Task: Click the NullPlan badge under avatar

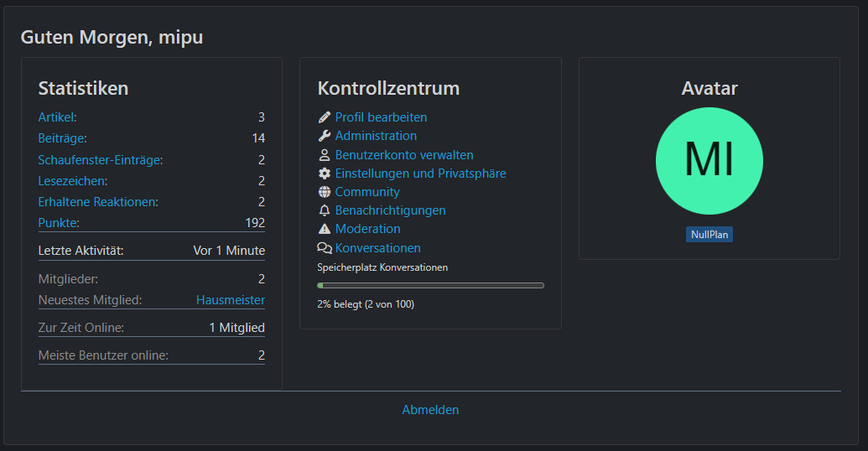Action: [x=709, y=235]
